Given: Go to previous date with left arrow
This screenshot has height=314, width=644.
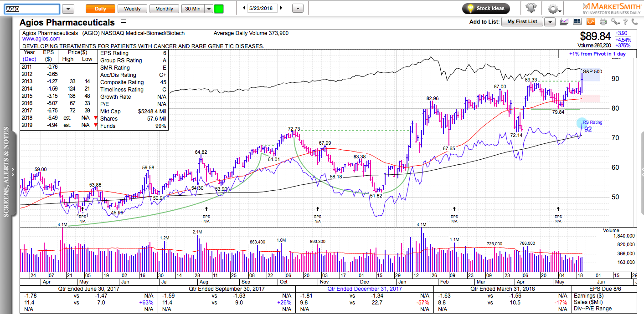Looking at the screenshot, I should point(244,8).
